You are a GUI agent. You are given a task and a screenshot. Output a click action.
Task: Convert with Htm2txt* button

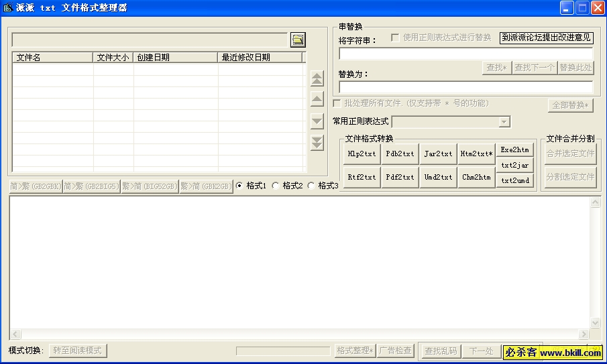(x=476, y=154)
